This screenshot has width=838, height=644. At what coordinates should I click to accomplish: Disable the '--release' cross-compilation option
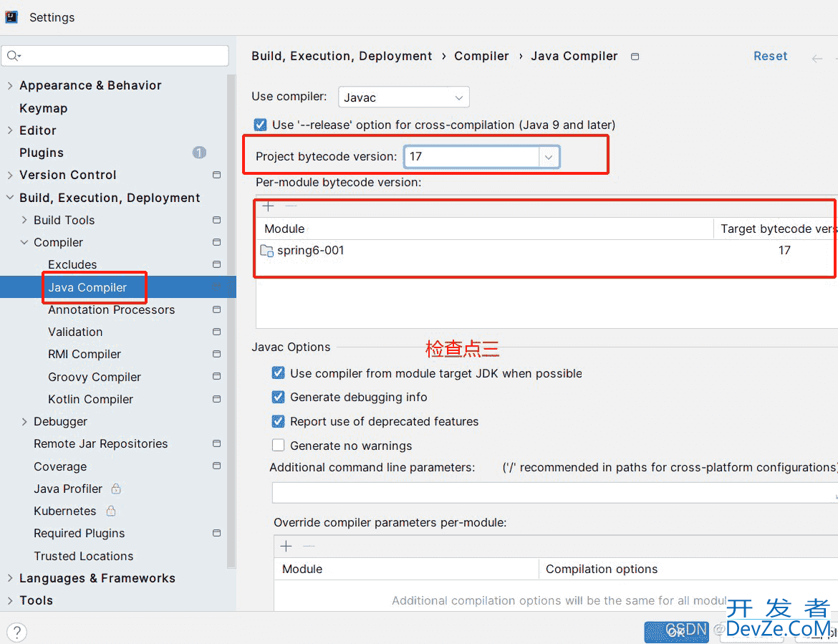[260, 125]
